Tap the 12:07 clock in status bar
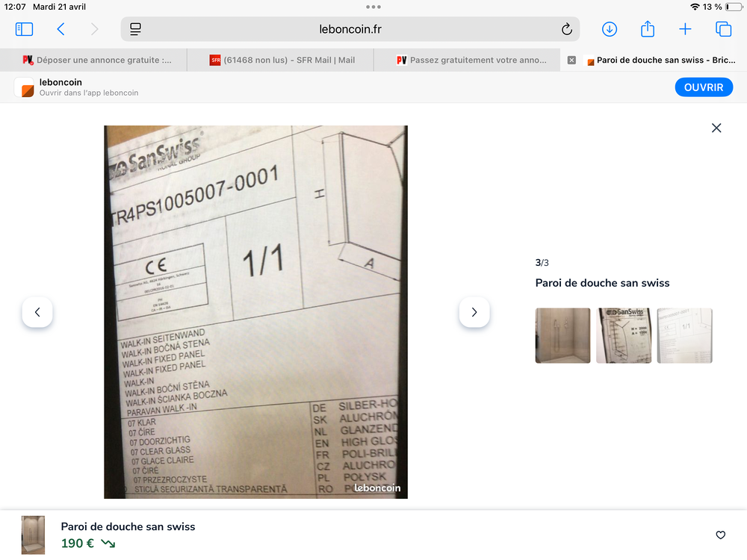 pos(15,7)
